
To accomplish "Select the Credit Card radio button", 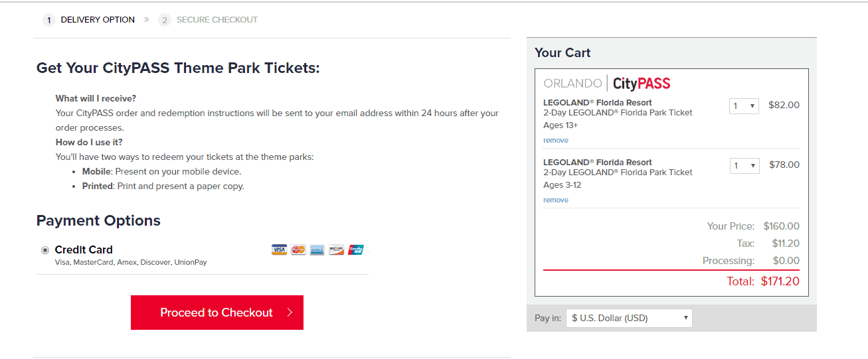I will [x=45, y=250].
